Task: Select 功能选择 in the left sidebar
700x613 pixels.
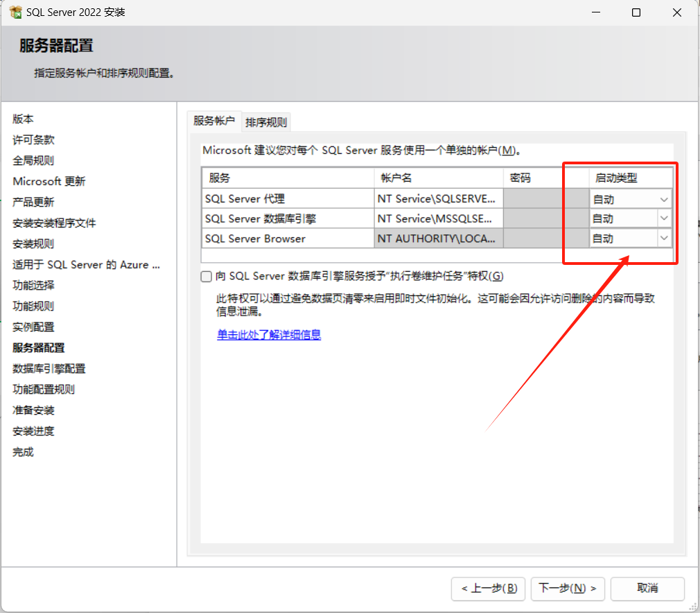Action: (x=31, y=285)
